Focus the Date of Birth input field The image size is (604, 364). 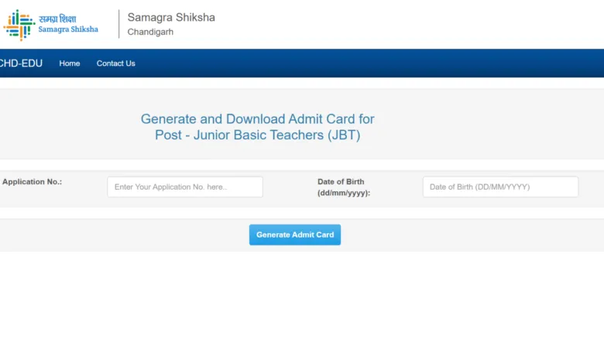pyautogui.click(x=500, y=187)
